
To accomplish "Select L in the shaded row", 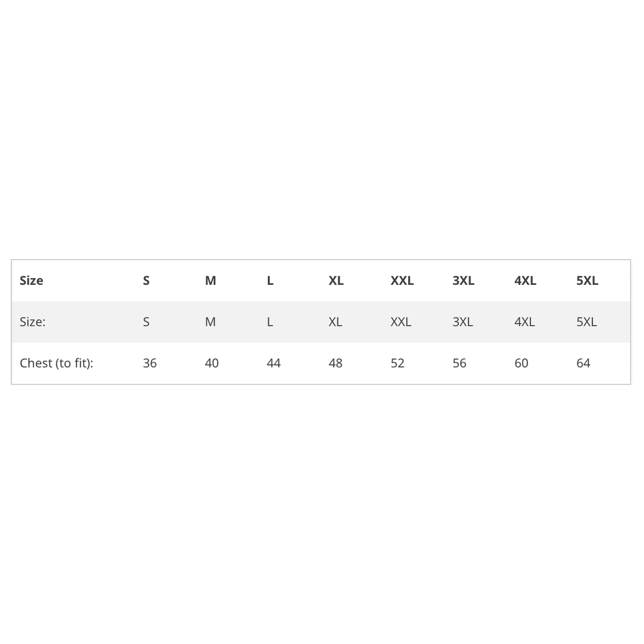I will [x=270, y=322].
